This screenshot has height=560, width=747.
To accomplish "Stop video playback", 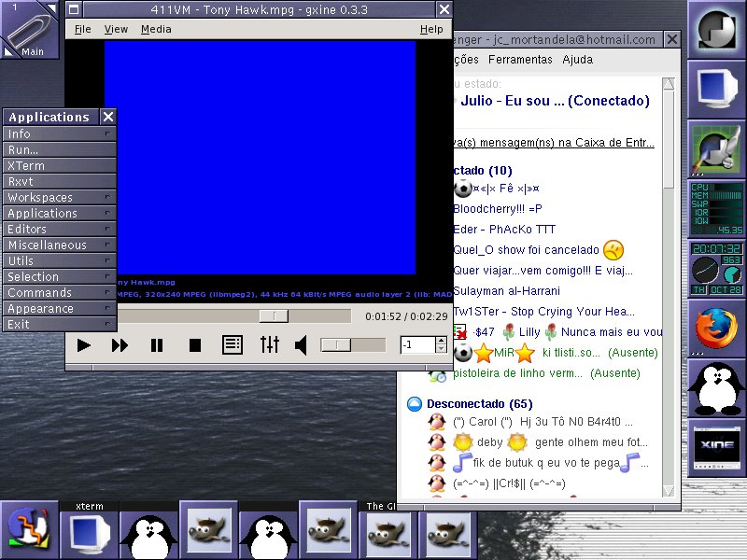I will point(195,345).
